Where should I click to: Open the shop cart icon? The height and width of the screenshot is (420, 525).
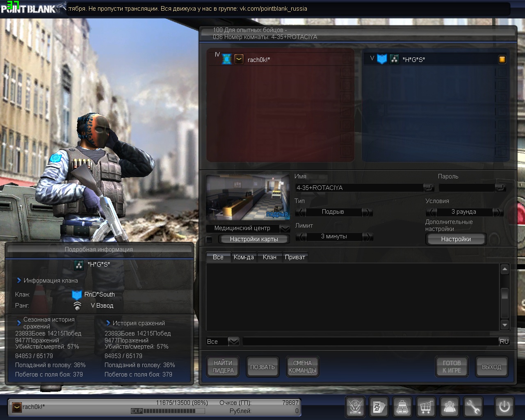[426, 407]
